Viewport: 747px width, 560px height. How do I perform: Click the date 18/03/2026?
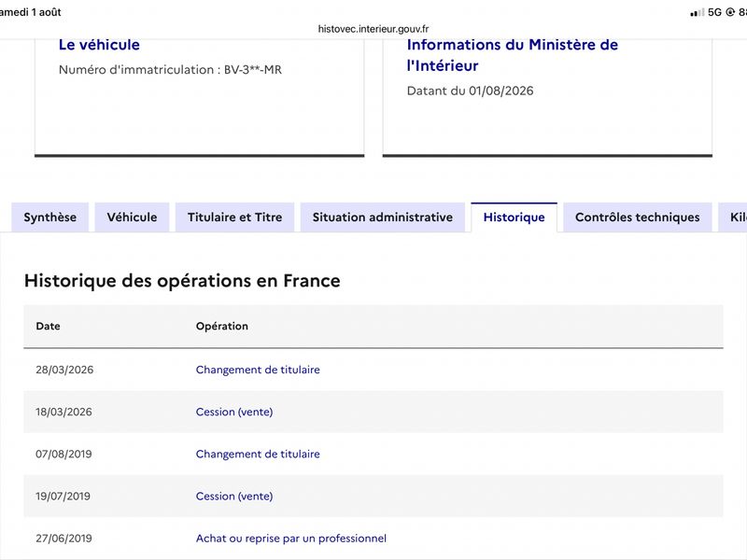click(x=63, y=412)
